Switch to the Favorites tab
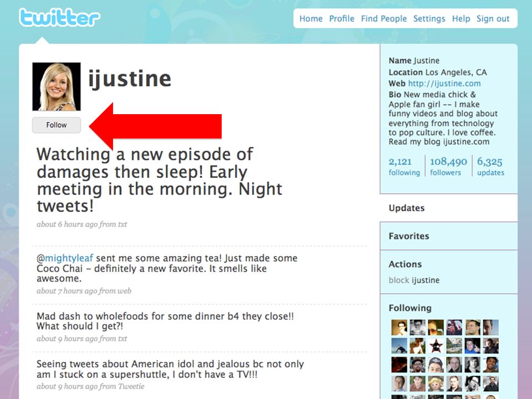Screen dimensions: 532x399 pos(449,236)
